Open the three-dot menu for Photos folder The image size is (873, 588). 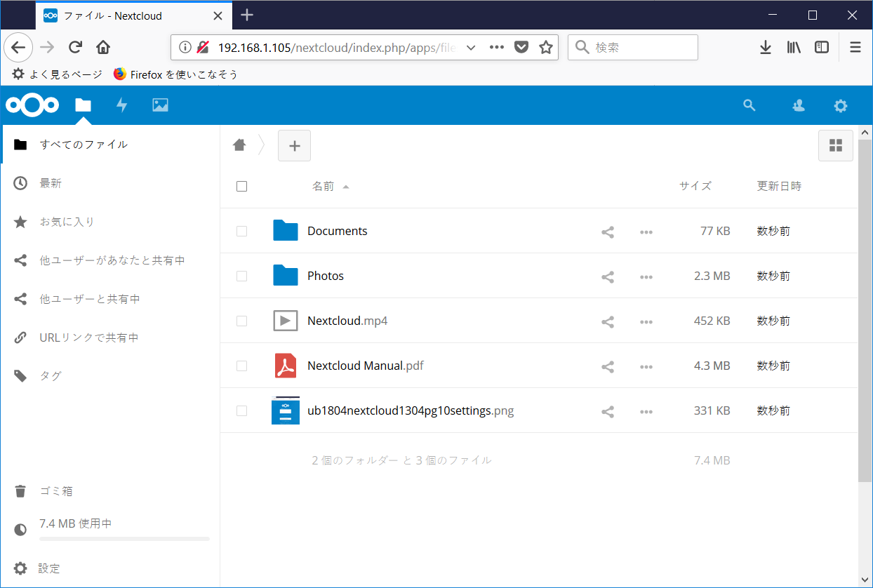pos(646,276)
